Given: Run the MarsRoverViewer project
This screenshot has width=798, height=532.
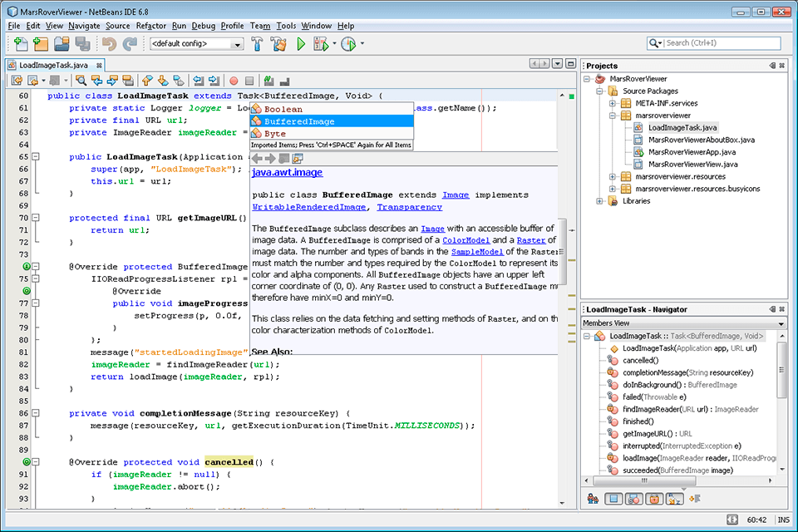Looking at the screenshot, I should (301, 42).
